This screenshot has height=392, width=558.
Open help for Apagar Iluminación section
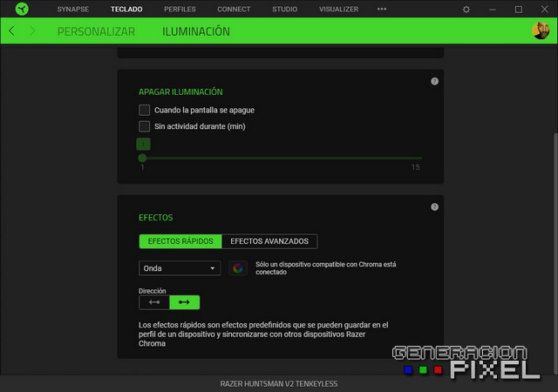point(434,81)
